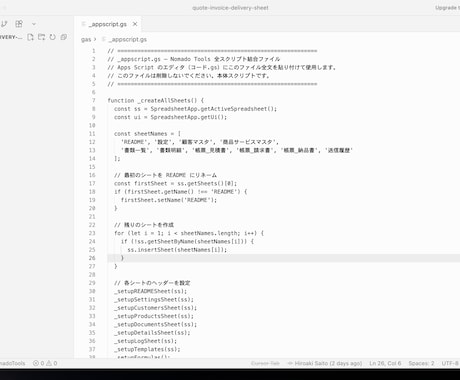Click 'Ln 26, Col 6' to go to line
The height and width of the screenshot is (380, 460).
(385, 363)
